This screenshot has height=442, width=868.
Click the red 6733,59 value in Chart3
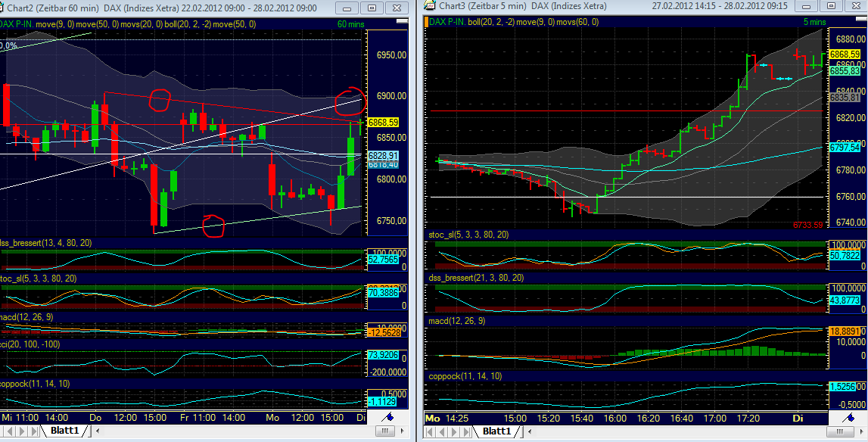808,225
